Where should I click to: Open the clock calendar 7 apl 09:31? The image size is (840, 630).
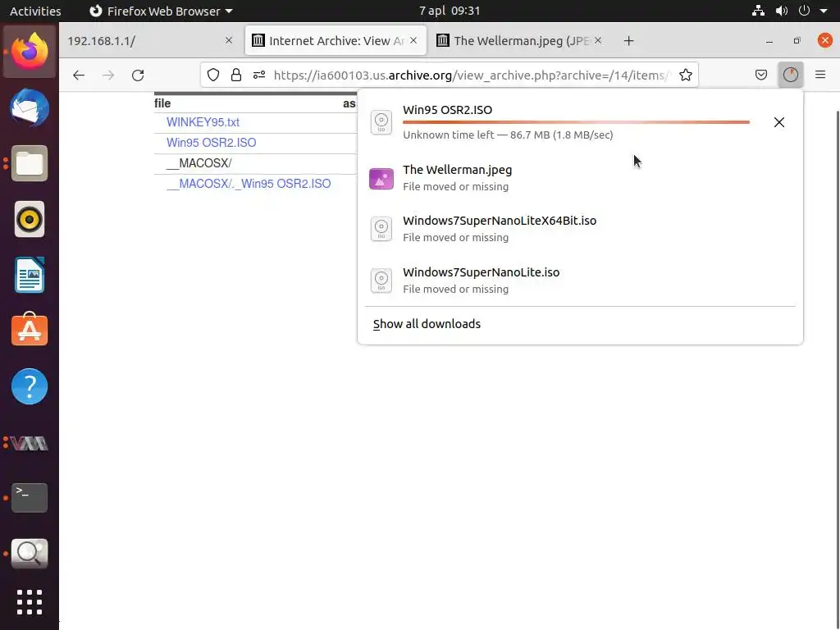tap(450, 11)
